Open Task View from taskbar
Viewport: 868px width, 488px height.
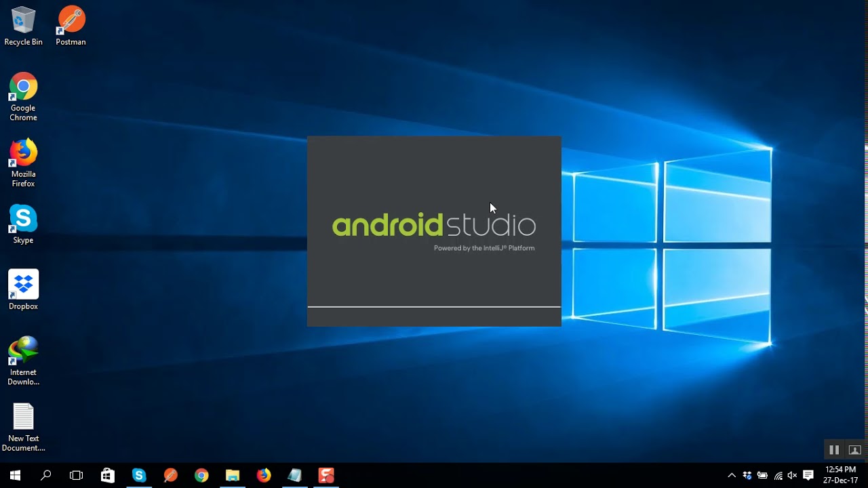[x=77, y=475]
